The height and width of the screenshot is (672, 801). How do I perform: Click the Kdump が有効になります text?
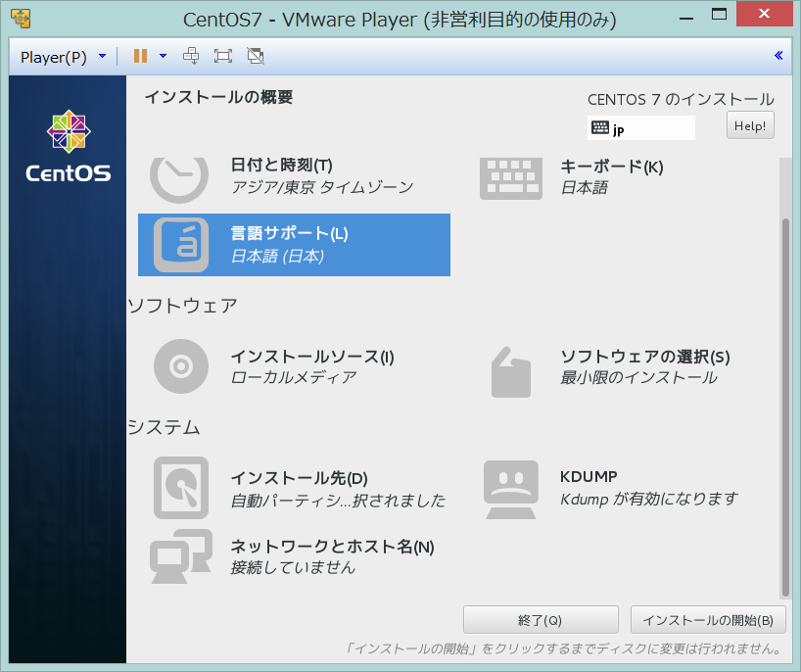(x=649, y=499)
